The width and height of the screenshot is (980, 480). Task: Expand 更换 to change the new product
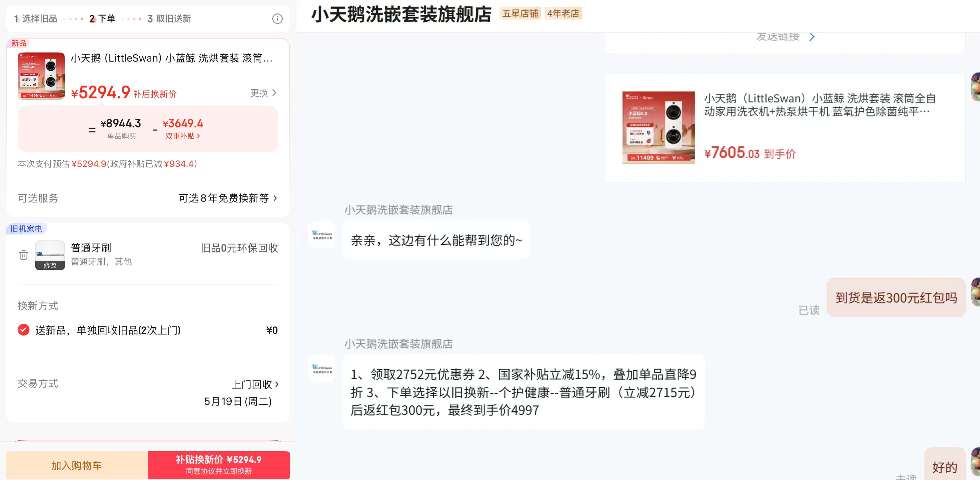tap(264, 93)
